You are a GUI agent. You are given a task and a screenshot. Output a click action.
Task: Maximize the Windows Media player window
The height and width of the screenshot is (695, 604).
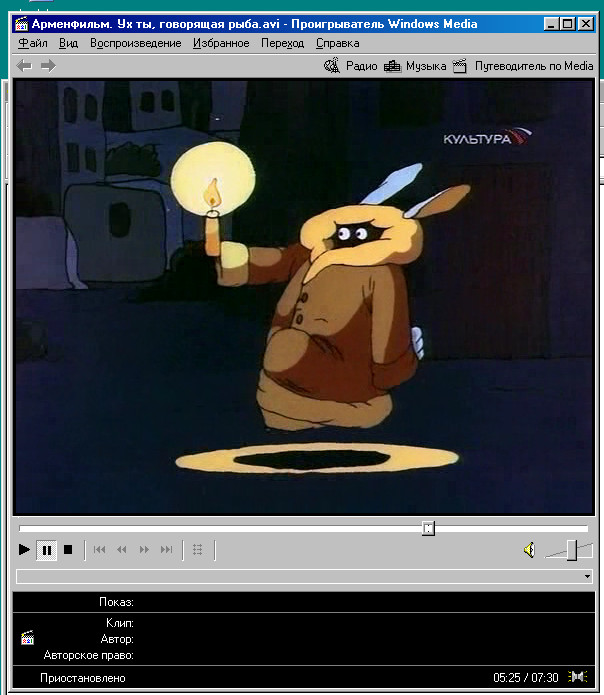pyautogui.click(x=567, y=23)
